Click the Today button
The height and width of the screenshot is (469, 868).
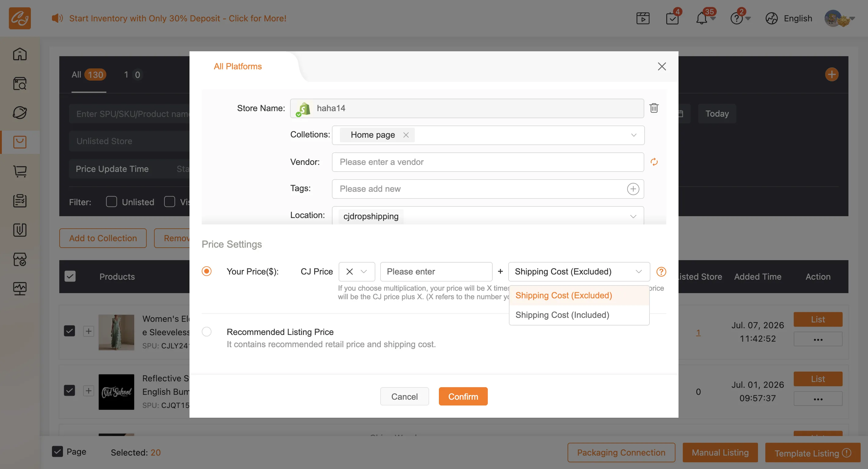(x=717, y=114)
